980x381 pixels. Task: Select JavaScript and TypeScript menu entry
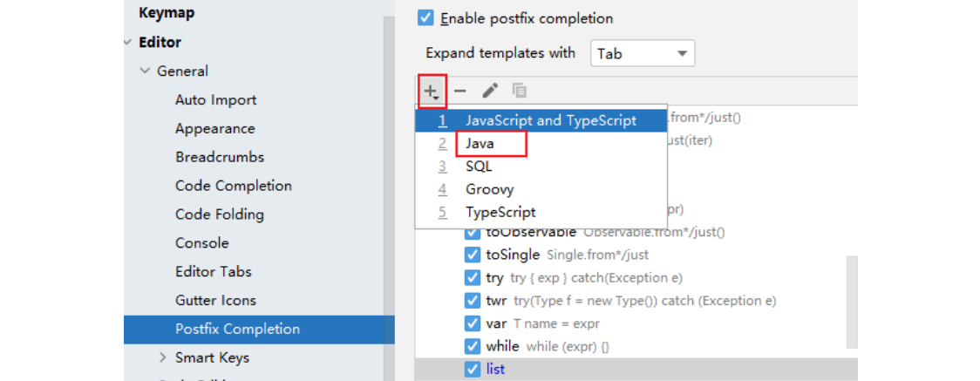click(x=550, y=121)
